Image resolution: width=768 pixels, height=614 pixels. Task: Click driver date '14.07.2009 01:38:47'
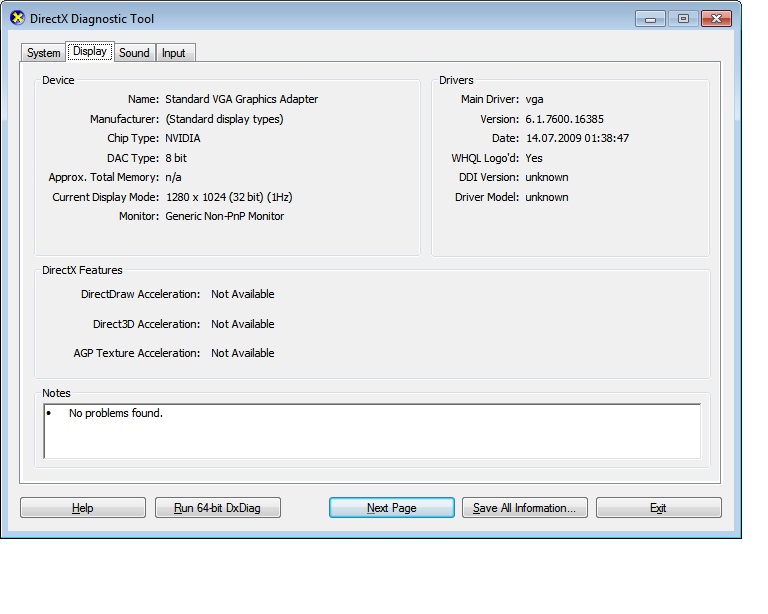[577, 138]
